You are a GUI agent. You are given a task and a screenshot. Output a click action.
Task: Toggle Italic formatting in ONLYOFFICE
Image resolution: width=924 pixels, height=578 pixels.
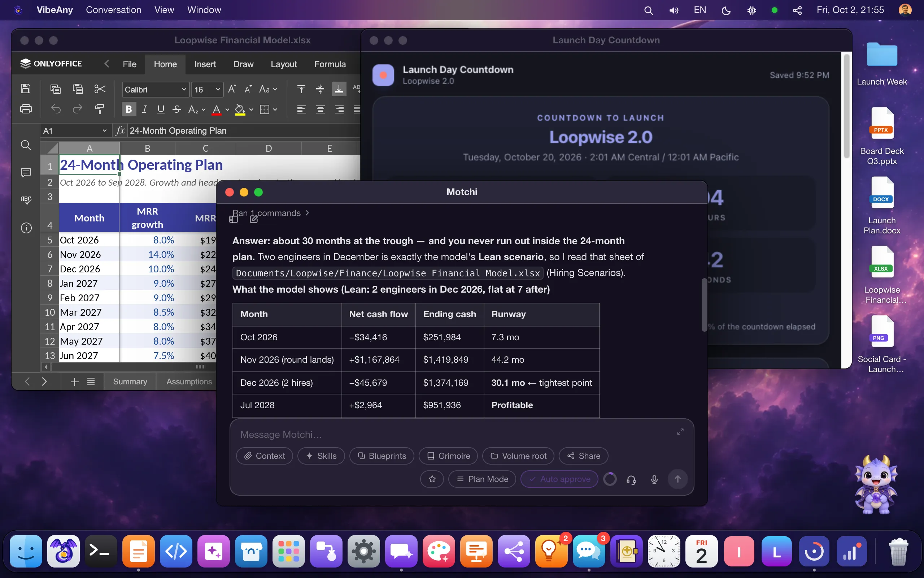(144, 110)
